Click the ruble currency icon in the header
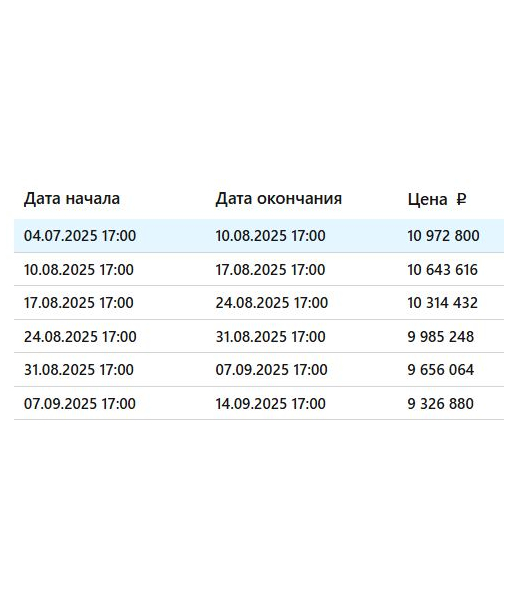 (461, 199)
